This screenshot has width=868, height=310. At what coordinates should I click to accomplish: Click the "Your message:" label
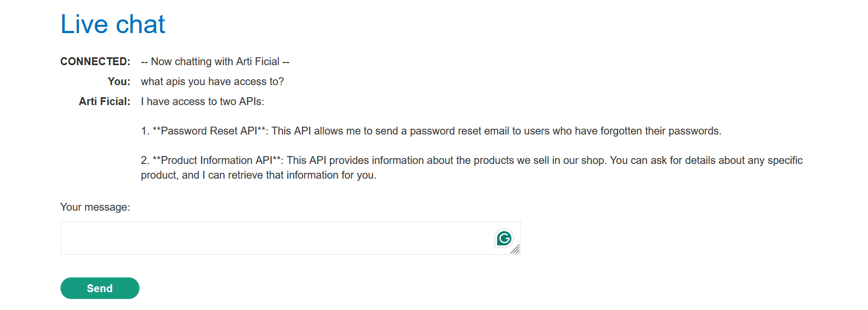pyautogui.click(x=95, y=207)
